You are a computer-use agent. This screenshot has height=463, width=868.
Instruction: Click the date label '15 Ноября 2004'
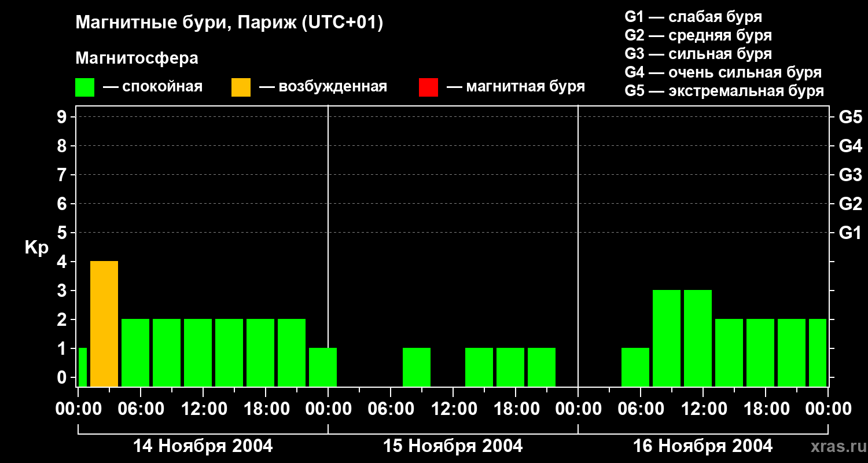tap(453, 446)
